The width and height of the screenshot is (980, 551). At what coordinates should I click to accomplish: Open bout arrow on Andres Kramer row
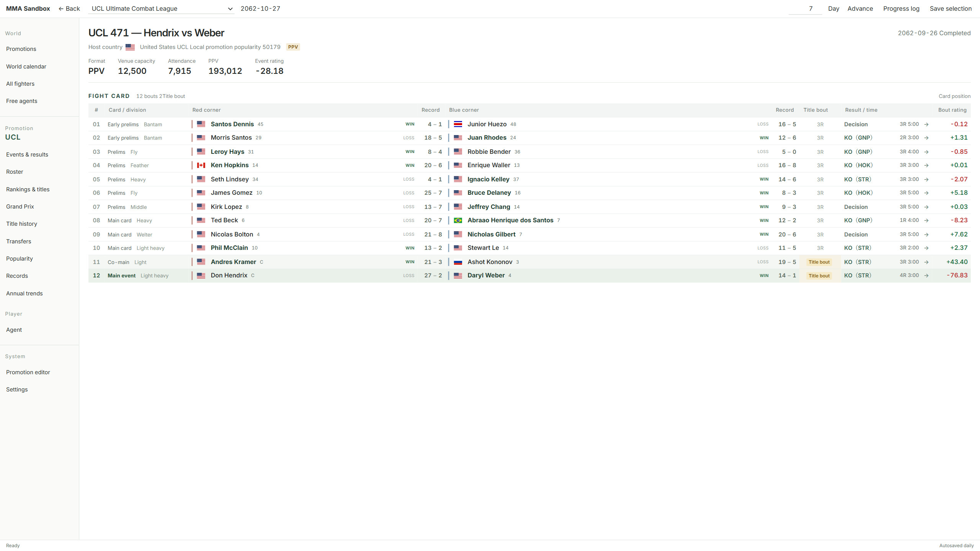tap(926, 262)
